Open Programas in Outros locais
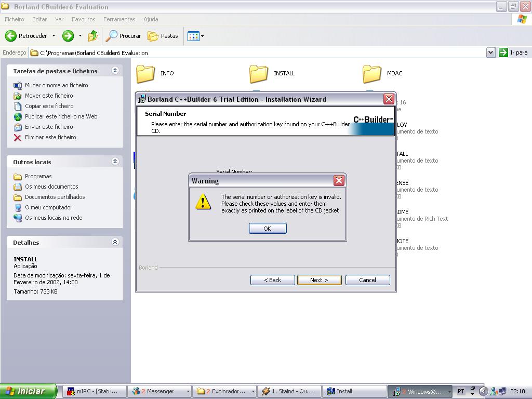 tap(38, 177)
